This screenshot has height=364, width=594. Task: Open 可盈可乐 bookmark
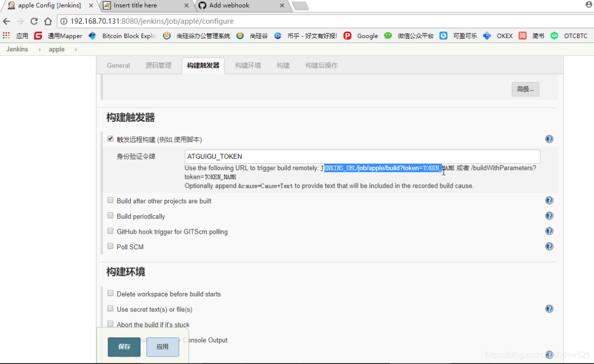(x=458, y=36)
